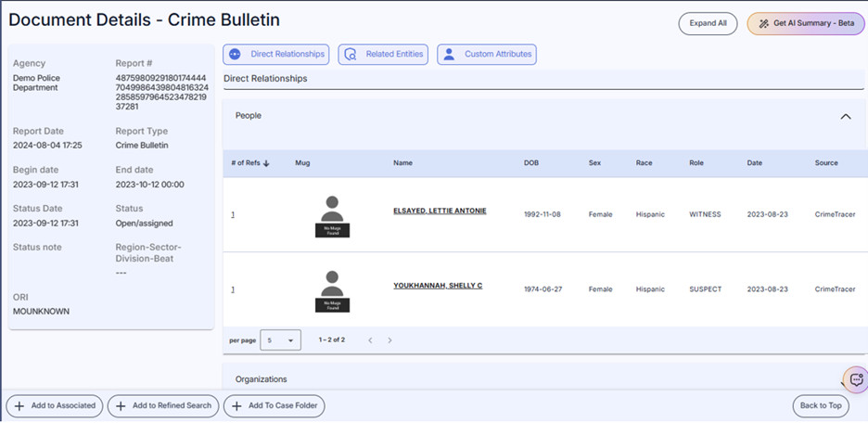Click the Custom Attributes person icon
Viewport: 868px width, 423px height.
click(449, 54)
